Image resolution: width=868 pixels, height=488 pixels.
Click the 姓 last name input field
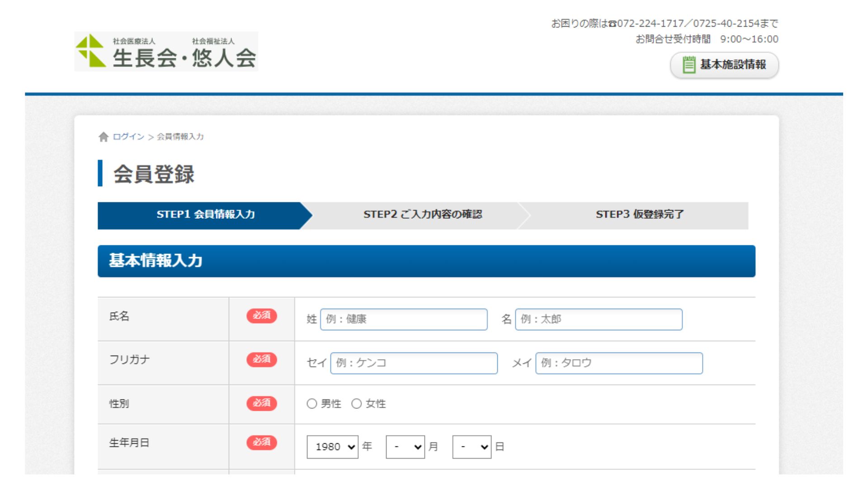click(404, 319)
